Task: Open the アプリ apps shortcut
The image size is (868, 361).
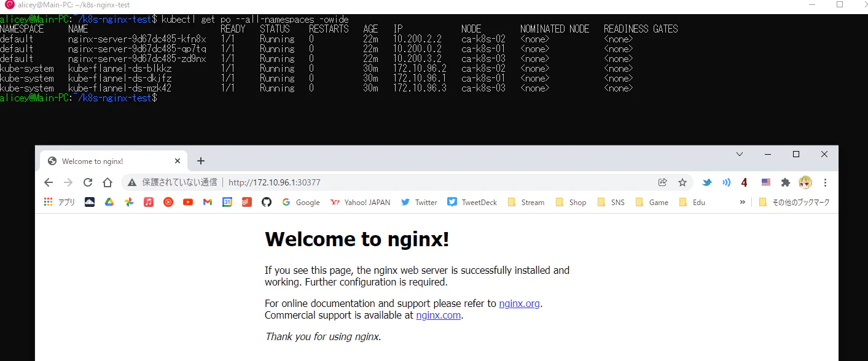Action: (60, 202)
